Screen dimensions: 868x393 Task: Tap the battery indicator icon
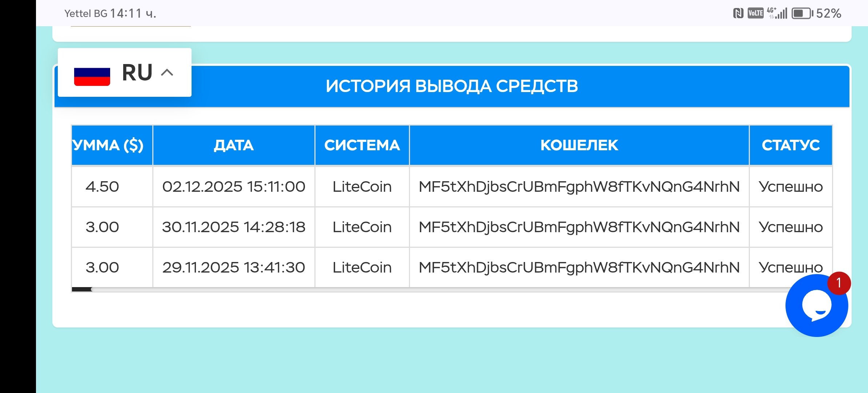tap(802, 13)
